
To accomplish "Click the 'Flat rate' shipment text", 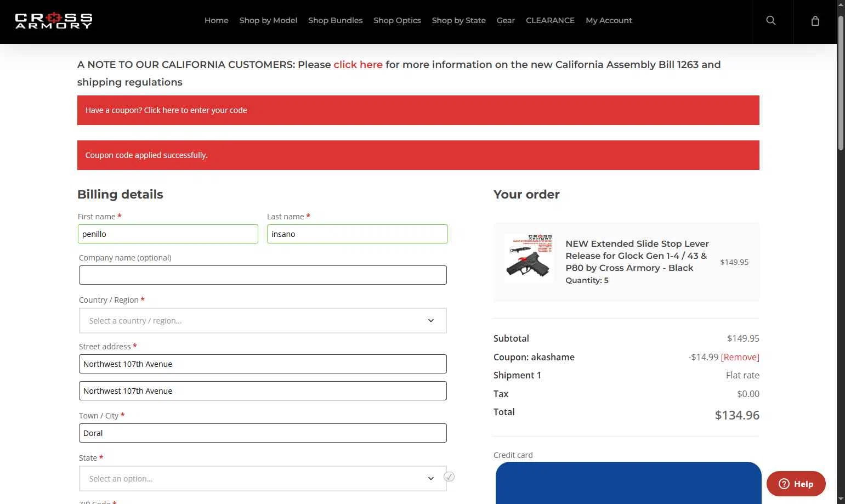I will point(742,375).
